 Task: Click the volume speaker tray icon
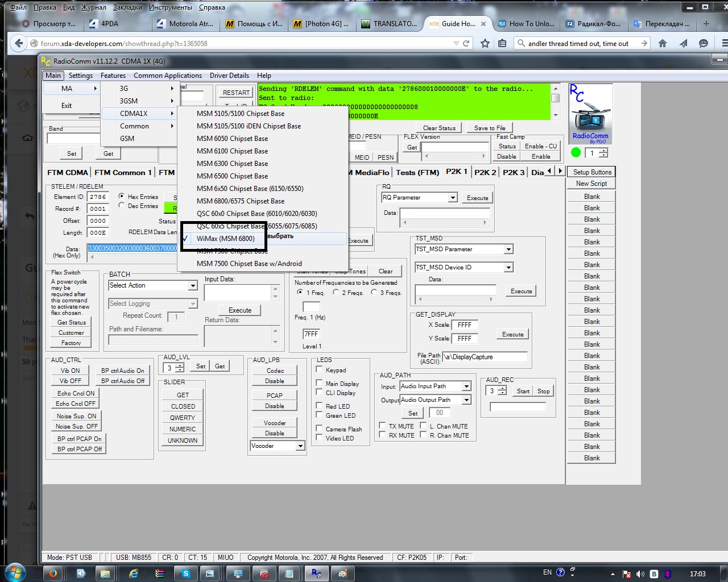641,574
